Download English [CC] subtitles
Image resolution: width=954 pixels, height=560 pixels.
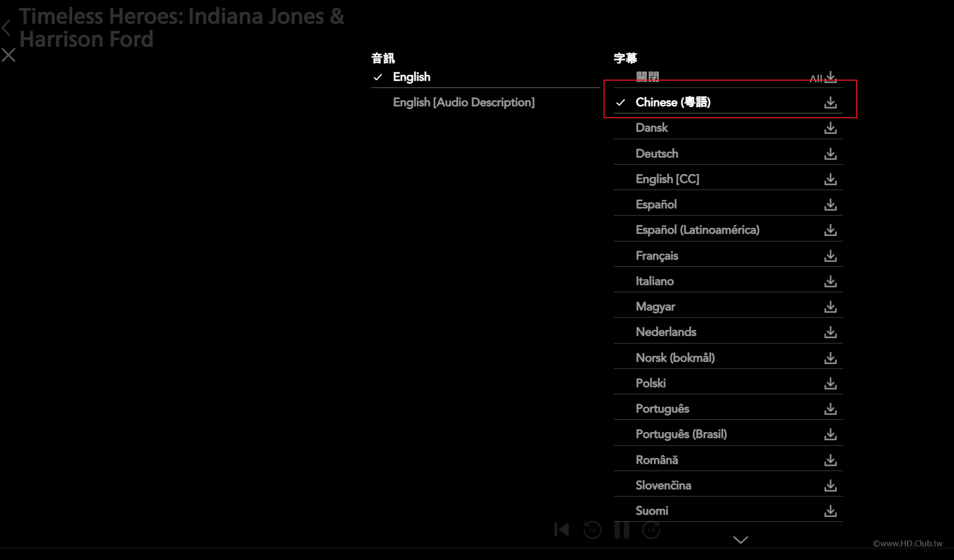click(x=830, y=179)
